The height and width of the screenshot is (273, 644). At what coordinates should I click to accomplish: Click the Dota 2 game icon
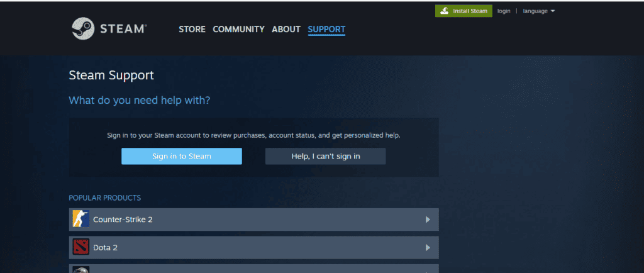pyautogui.click(x=81, y=247)
